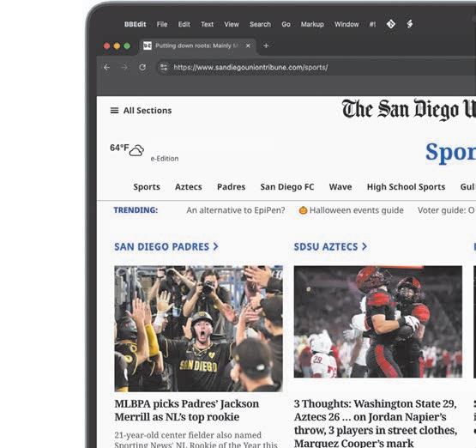Close the Putting down roots tab
This screenshot has width=476, height=448.
[248, 45]
